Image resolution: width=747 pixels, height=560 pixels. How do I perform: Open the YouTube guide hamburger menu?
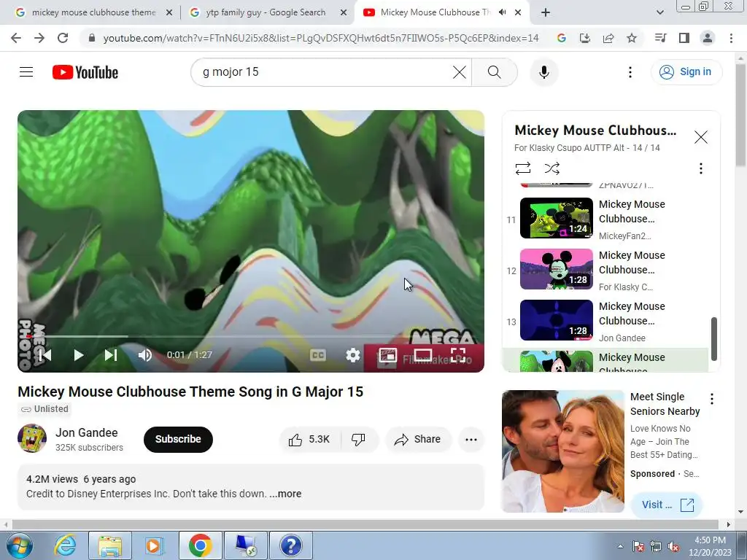[x=26, y=72]
